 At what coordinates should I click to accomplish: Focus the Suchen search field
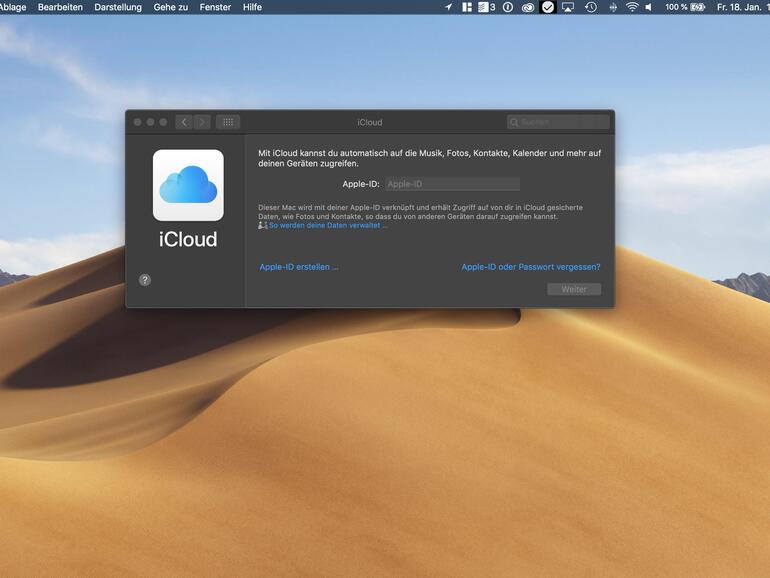point(558,122)
